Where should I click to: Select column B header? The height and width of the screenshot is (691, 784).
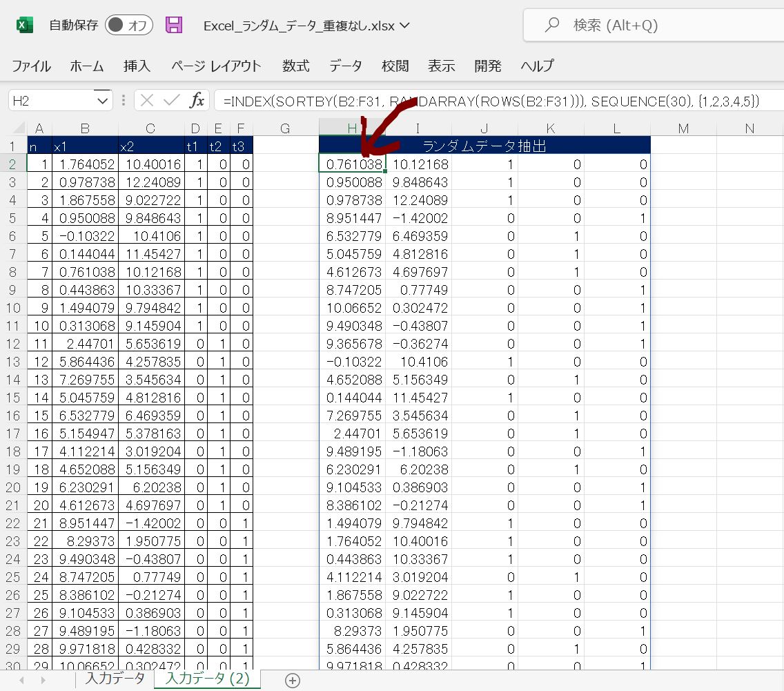click(85, 128)
